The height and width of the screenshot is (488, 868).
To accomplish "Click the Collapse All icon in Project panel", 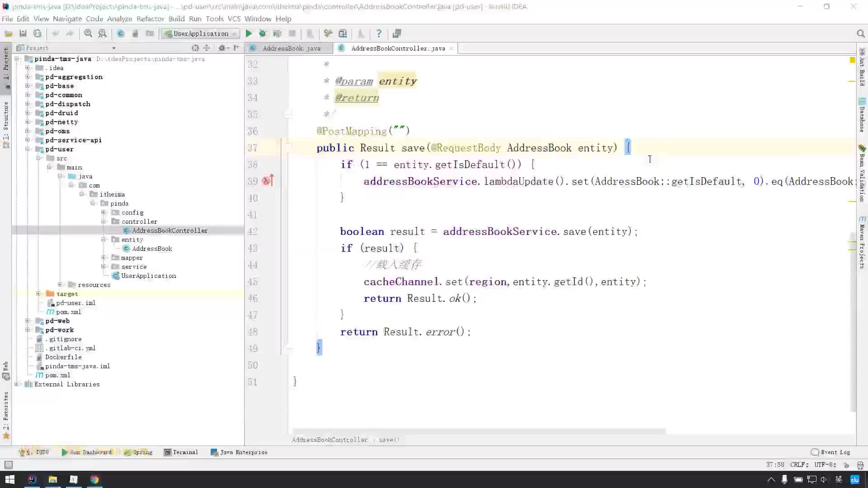I will click(207, 48).
